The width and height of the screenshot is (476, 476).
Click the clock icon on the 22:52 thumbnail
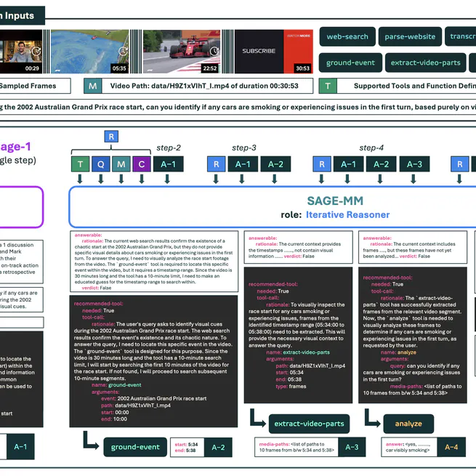click(214, 51)
